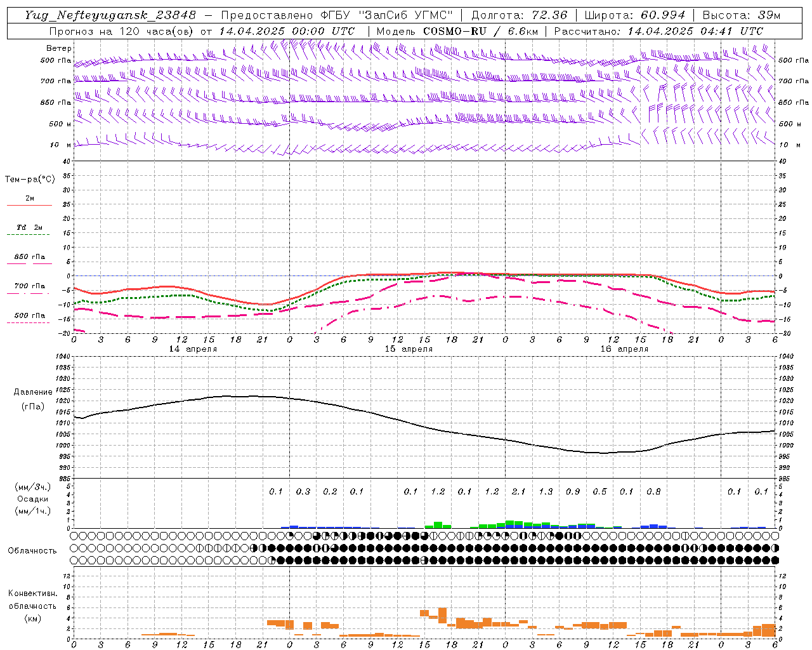The width and height of the screenshot is (812, 650).
Task: Click the 0.8 precipitation value
Action: click(x=653, y=491)
